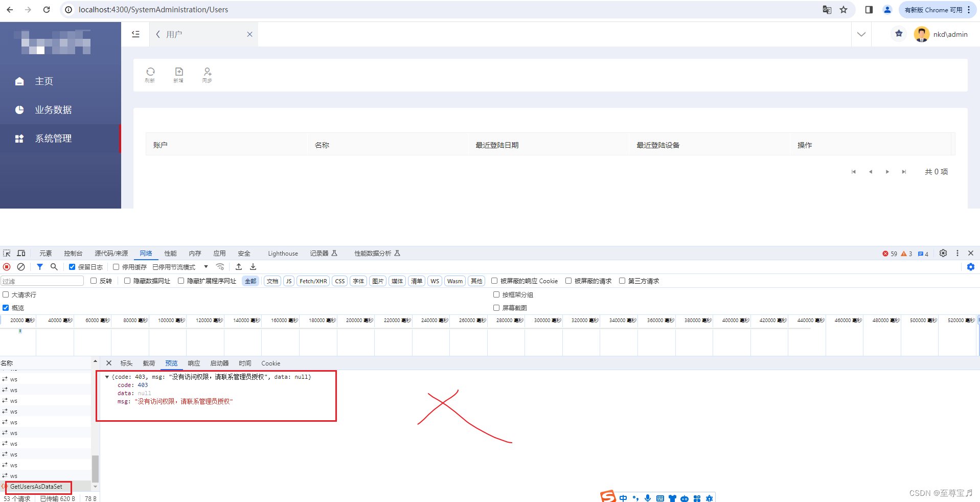Open the 已停用节流模式 throttling dropdown
This screenshot has width=980, height=502.
point(206,266)
